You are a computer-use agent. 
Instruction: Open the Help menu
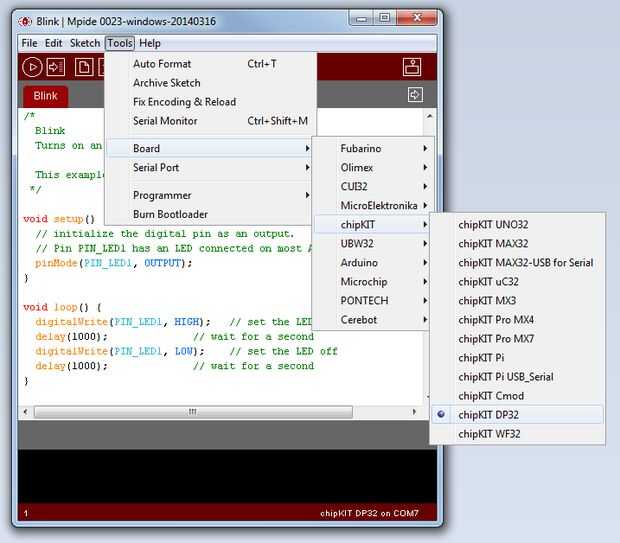click(x=149, y=43)
